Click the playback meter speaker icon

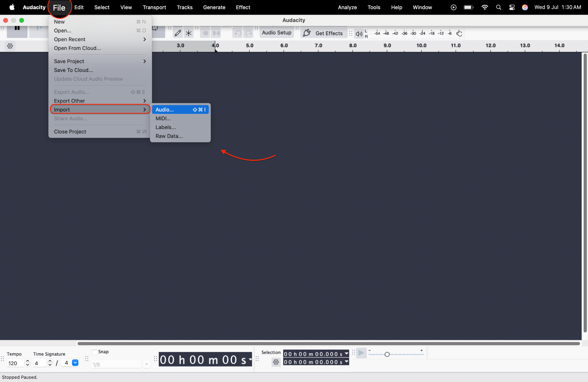click(x=359, y=34)
